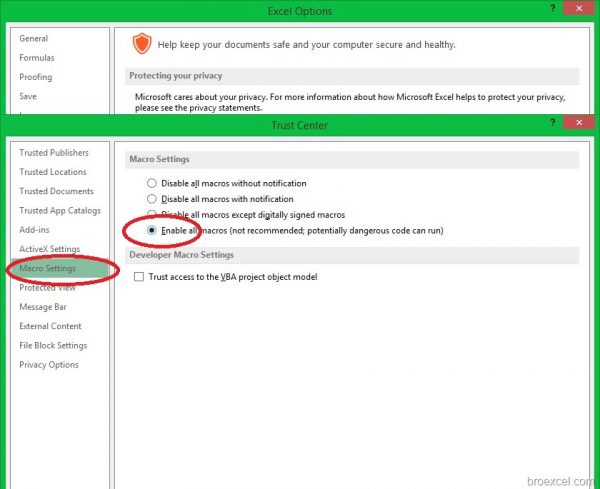
Task: Open the Add-ins section in Trust Center
Action: tap(35, 230)
